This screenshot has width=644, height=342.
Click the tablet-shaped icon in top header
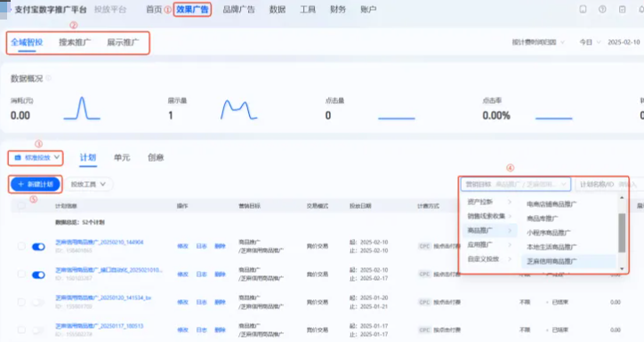coord(583,9)
